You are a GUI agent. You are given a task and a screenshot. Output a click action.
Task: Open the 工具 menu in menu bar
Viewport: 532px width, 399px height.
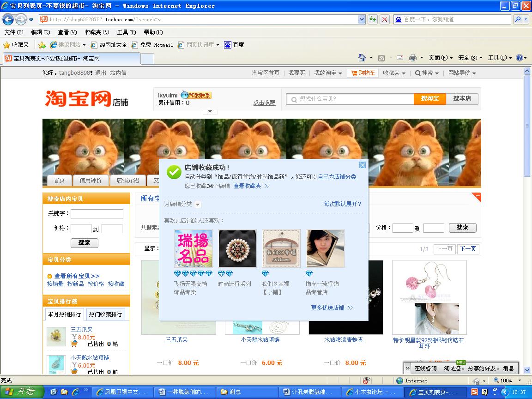(127, 32)
